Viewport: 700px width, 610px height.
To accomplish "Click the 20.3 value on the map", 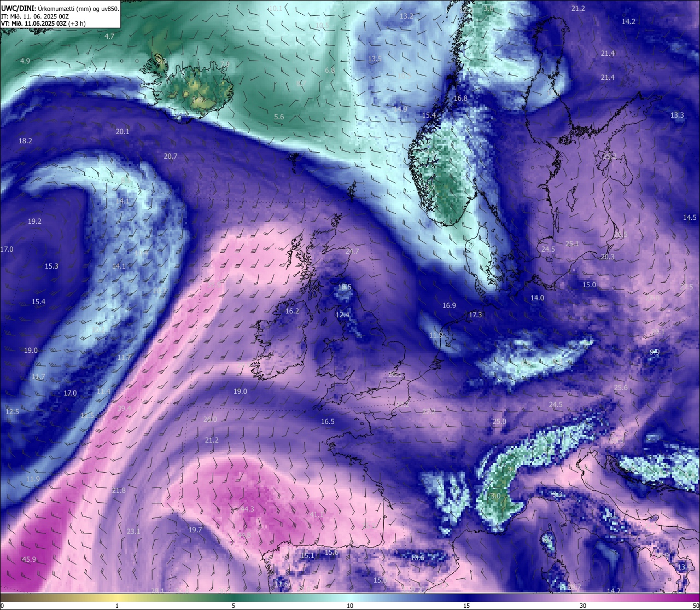I will (x=608, y=257).
